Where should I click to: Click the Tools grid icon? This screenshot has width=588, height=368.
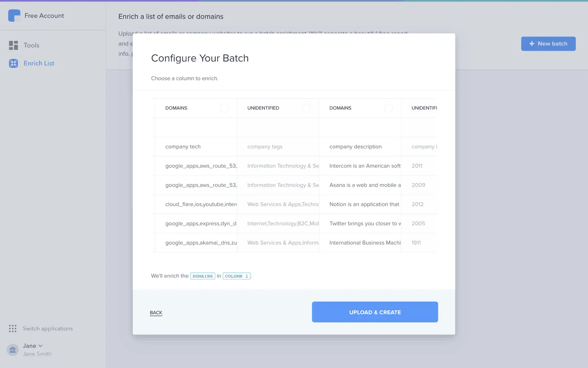(13, 45)
